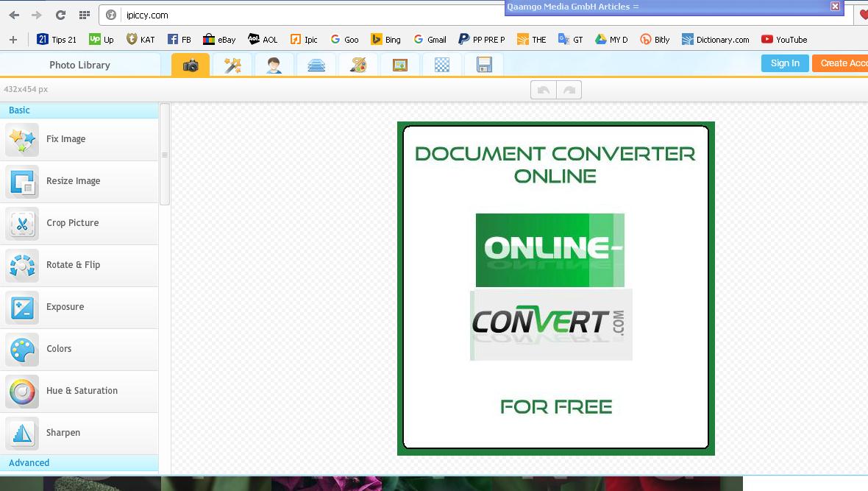Close the Qaamgo Media GmbH Articles popup
Screen dimensions: 868x491
pyautogui.click(x=836, y=7)
